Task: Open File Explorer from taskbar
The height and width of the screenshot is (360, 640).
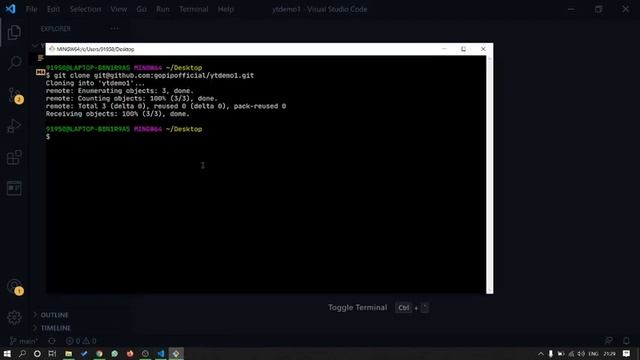Action: pyautogui.click(x=68, y=353)
